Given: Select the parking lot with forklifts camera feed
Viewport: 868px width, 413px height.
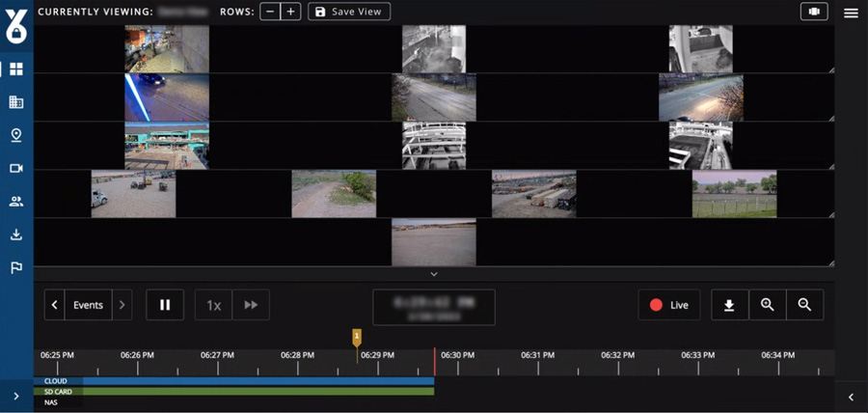Looking at the screenshot, I should (133, 194).
